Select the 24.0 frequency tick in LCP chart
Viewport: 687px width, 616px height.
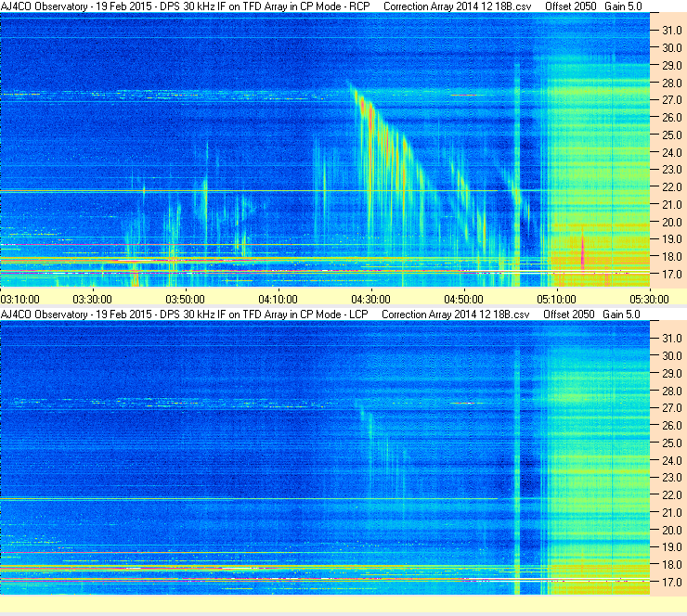point(671,460)
